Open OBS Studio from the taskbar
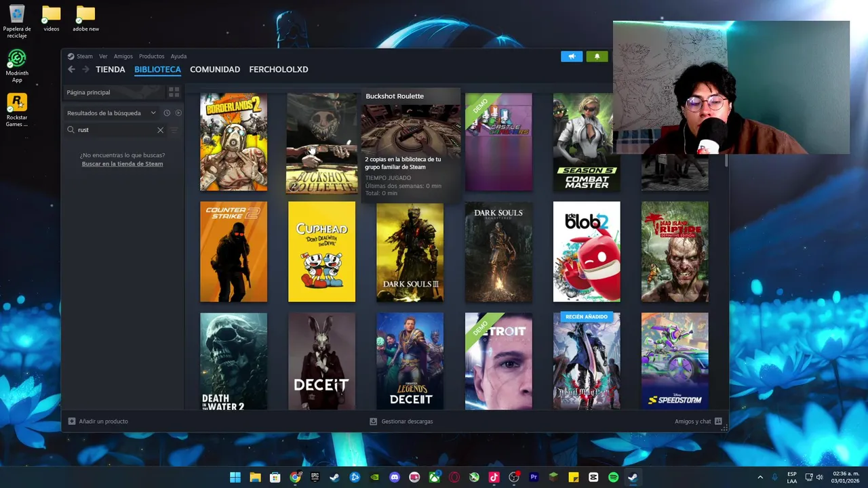 pos(514,477)
